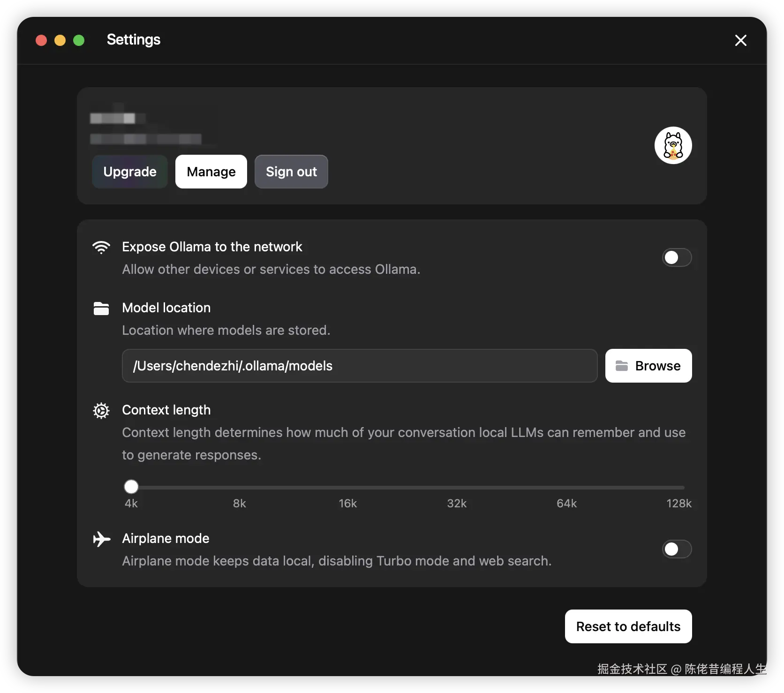784x693 pixels.
Task: Close Settings with the X icon
Action: (x=741, y=40)
